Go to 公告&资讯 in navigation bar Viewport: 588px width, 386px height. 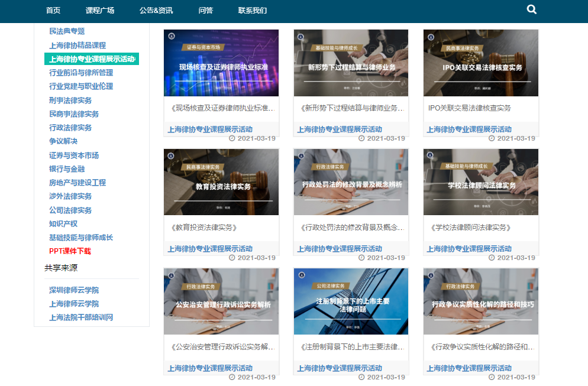[156, 11]
